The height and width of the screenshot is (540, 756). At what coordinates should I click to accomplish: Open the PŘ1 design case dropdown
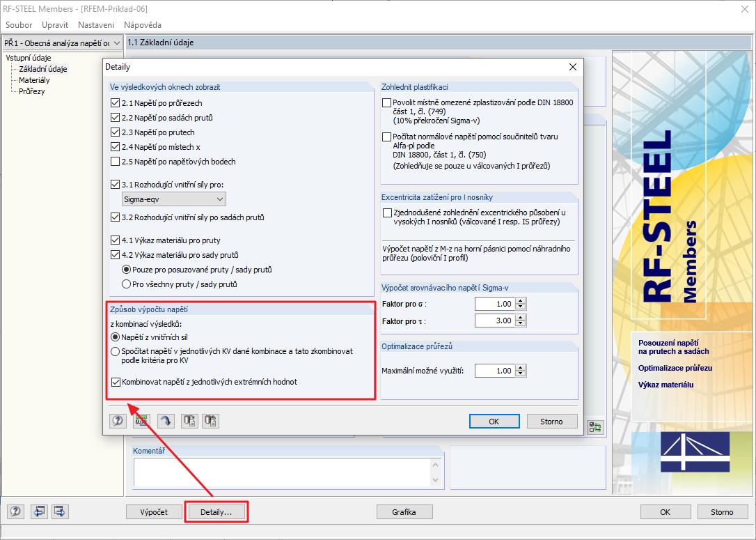pyautogui.click(x=62, y=43)
